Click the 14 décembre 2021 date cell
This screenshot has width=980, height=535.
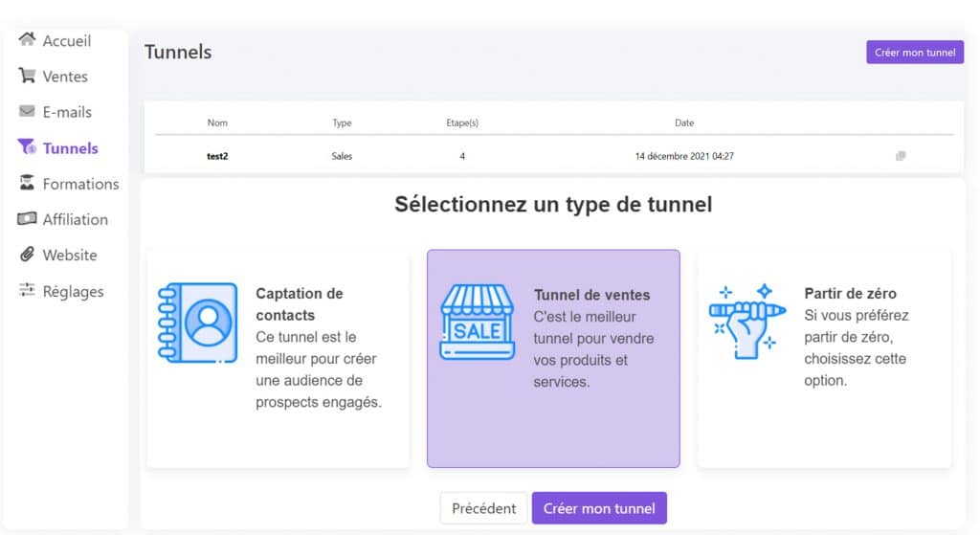point(684,156)
